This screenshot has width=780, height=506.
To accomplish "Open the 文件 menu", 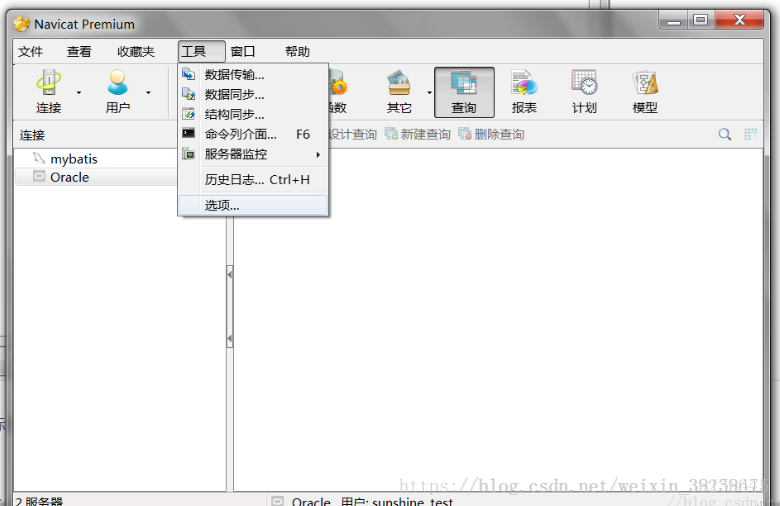I will point(30,51).
